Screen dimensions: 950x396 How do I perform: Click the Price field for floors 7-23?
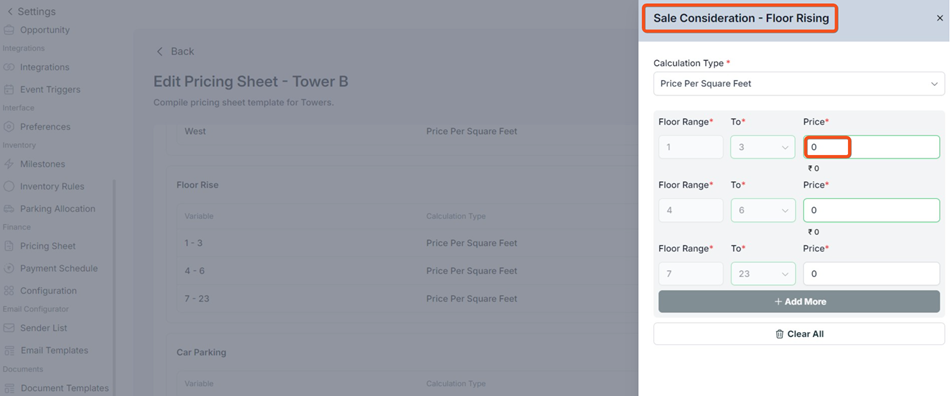pos(871,274)
